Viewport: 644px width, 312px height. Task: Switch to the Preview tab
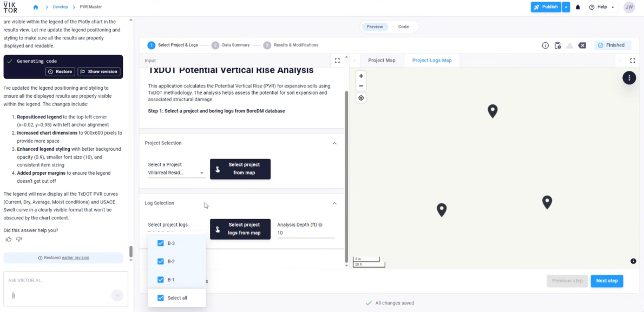pos(374,26)
